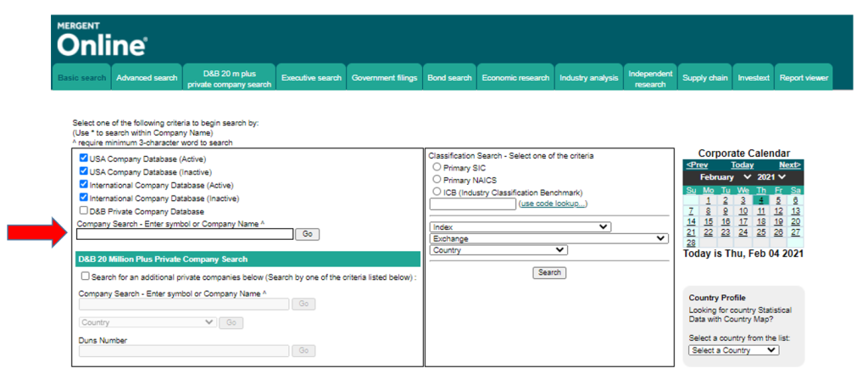
Task: Click February 28 in the calendar
Action: [x=691, y=243]
